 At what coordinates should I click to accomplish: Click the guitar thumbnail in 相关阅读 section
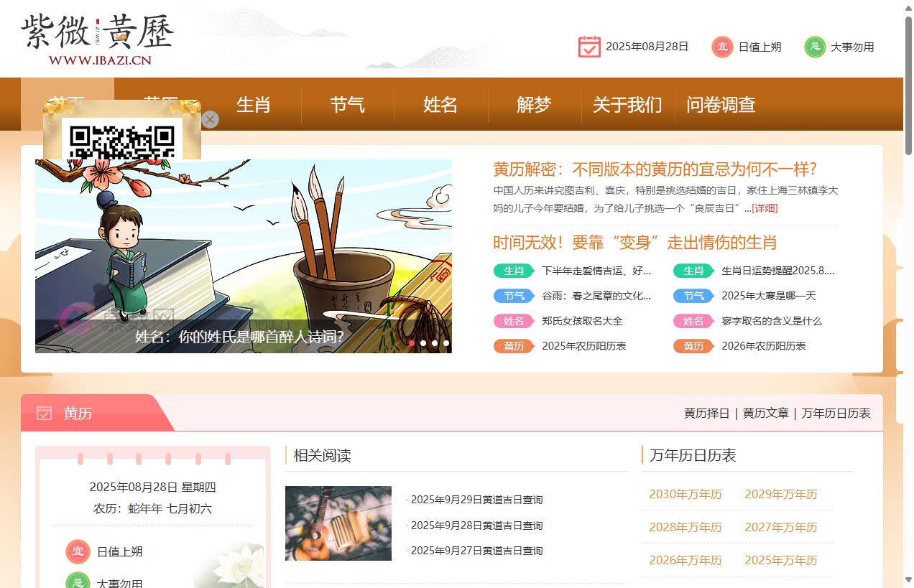point(338,523)
